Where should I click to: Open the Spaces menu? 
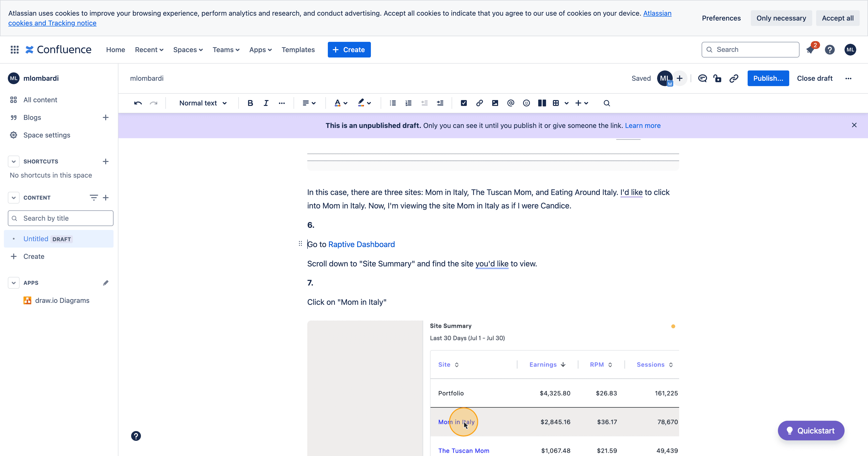click(x=188, y=50)
